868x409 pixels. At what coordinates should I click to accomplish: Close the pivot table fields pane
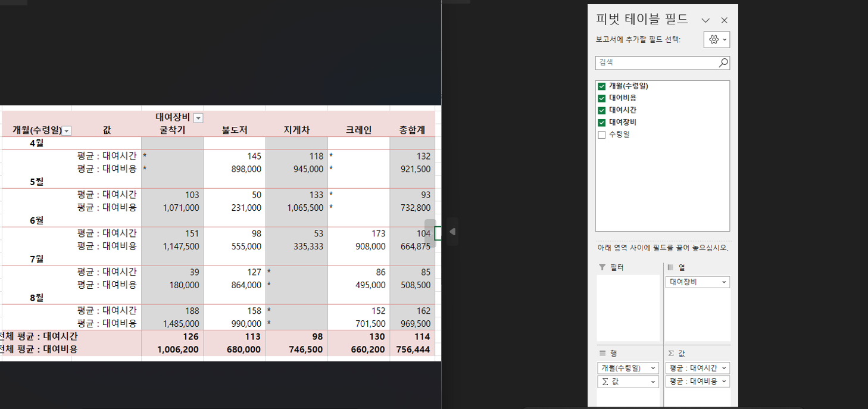724,20
